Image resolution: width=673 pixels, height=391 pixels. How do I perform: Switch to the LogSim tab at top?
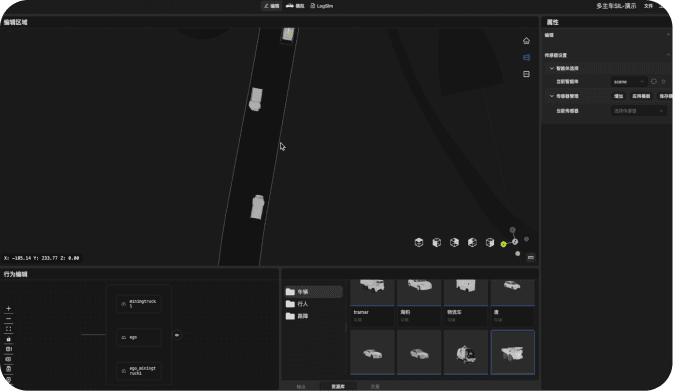(321, 6)
